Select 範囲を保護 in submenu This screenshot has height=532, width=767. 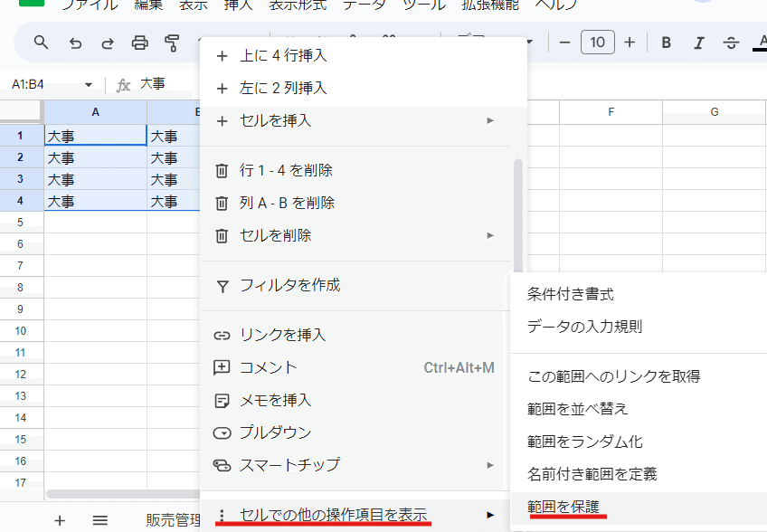(x=639, y=507)
